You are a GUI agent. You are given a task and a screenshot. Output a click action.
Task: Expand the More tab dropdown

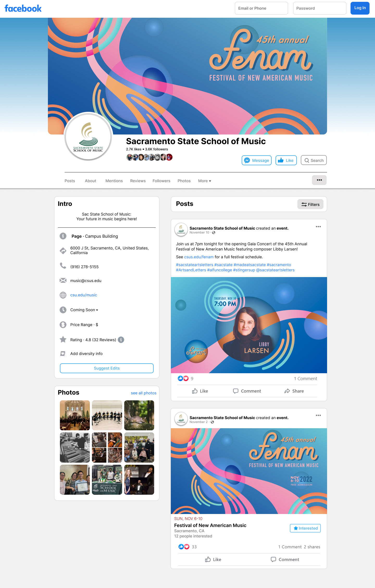click(x=205, y=181)
